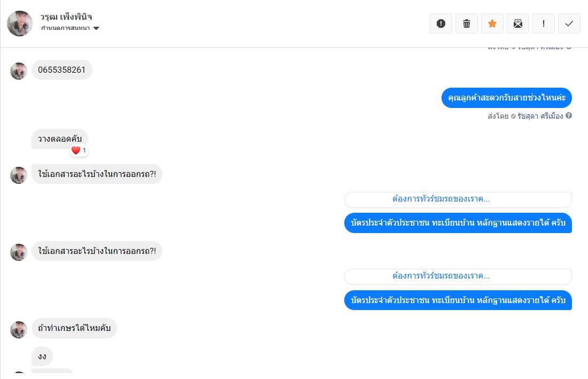588x379 pixels.
Task: Click sender name รัชสุดา ศรีเมือง
Action: pyautogui.click(x=540, y=116)
